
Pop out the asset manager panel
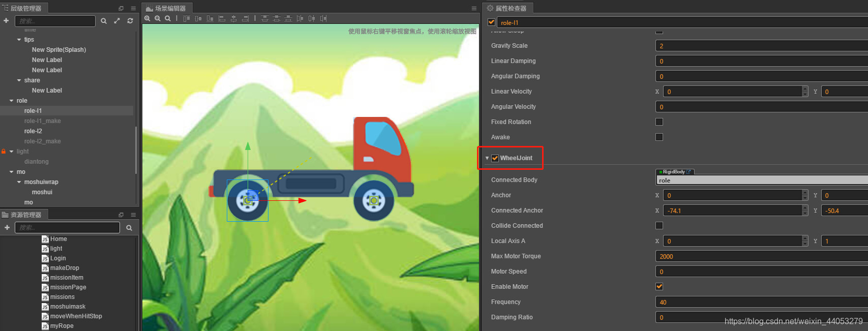(x=121, y=215)
